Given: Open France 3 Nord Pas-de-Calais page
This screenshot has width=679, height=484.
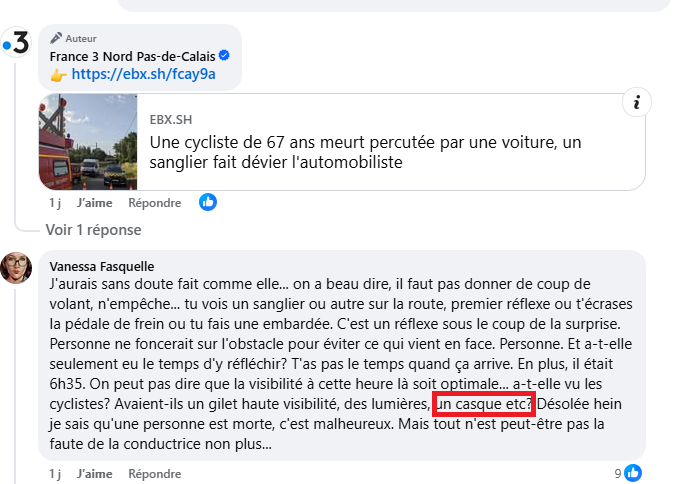Looking at the screenshot, I should (x=132, y=55).
